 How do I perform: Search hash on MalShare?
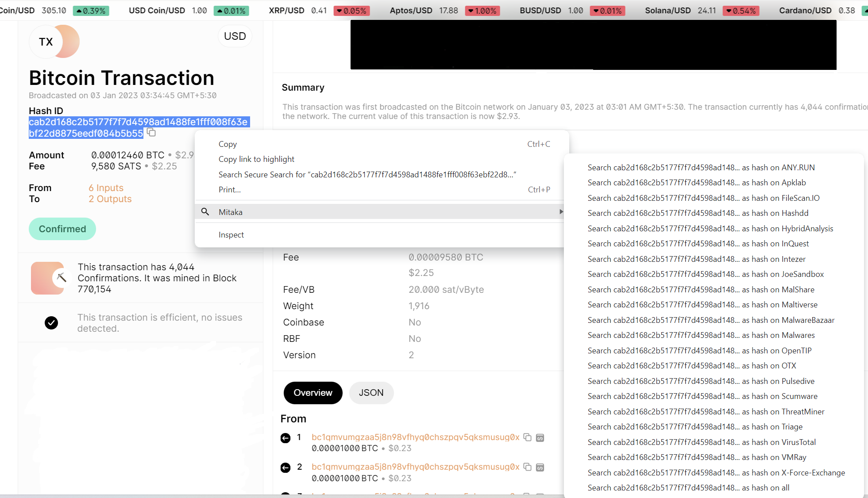[x=714, y=290]
